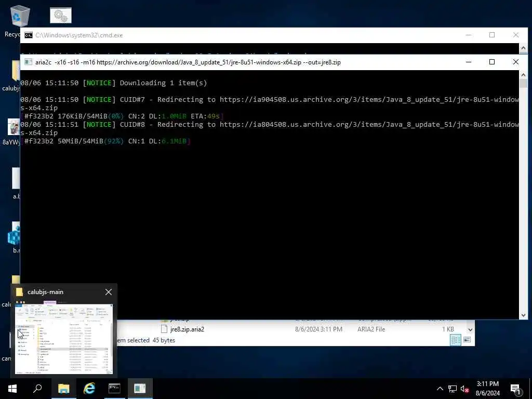This screenshot has width=532, height=399.
Task: Close the cmd.exe window behind
Action: pos(516,35)
